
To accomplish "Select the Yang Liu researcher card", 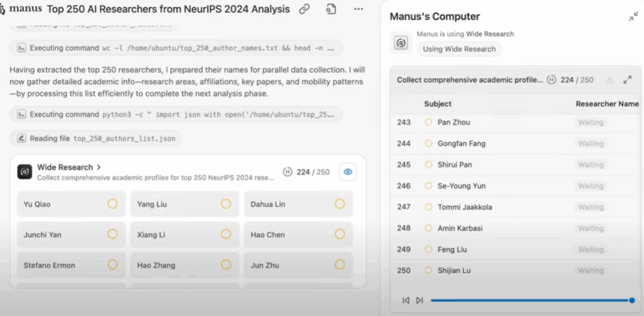I will point(185,204).
